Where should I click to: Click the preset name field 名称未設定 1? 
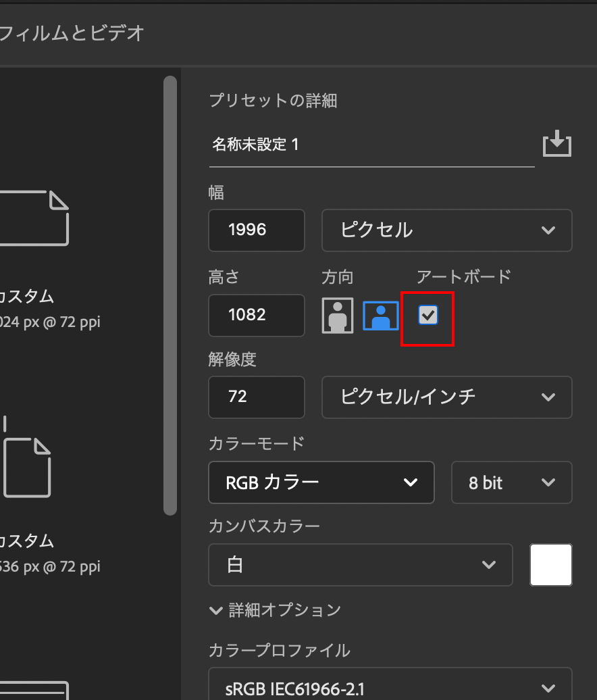click(371, 145)
